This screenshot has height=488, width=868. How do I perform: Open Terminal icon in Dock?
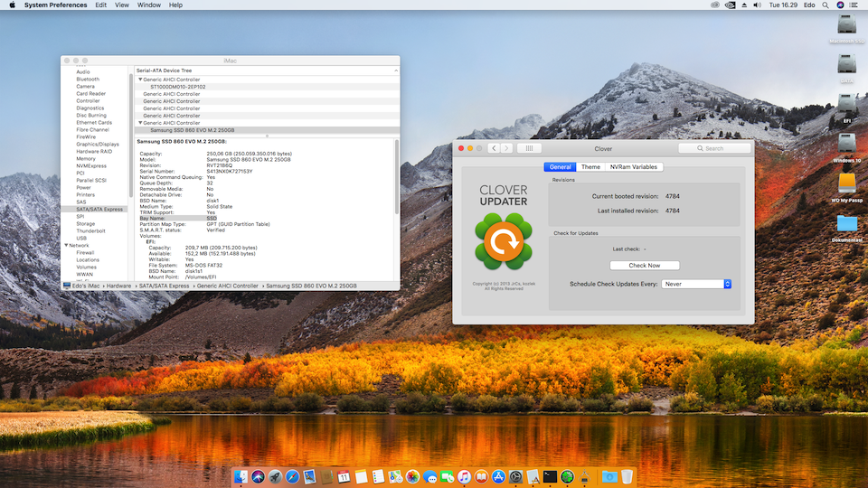tap(550, 476)
